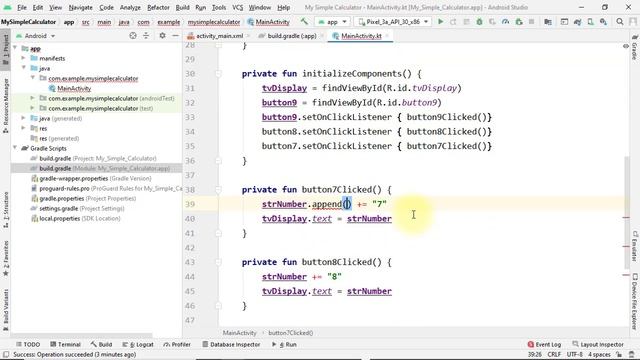Click Expand/Collapse All icon in Project panel
640x360 pixels.
146,36
